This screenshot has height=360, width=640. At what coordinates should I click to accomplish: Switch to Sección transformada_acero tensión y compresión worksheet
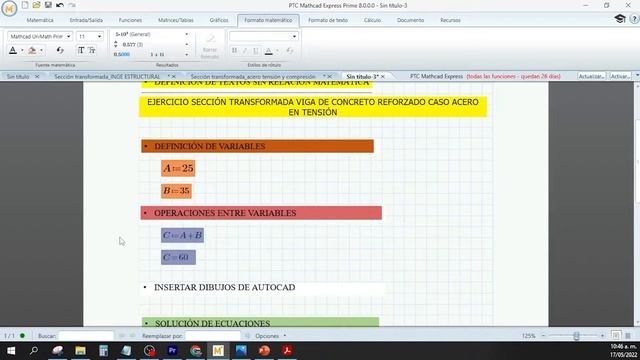(x=253, y=76)
